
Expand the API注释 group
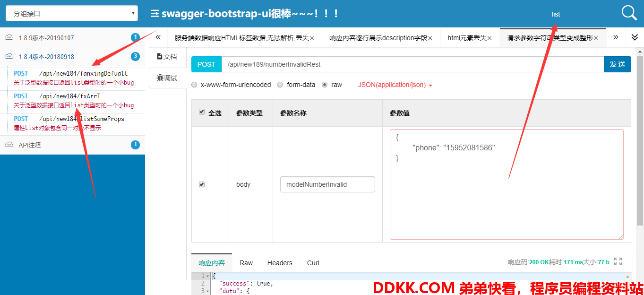click(72, 145)
